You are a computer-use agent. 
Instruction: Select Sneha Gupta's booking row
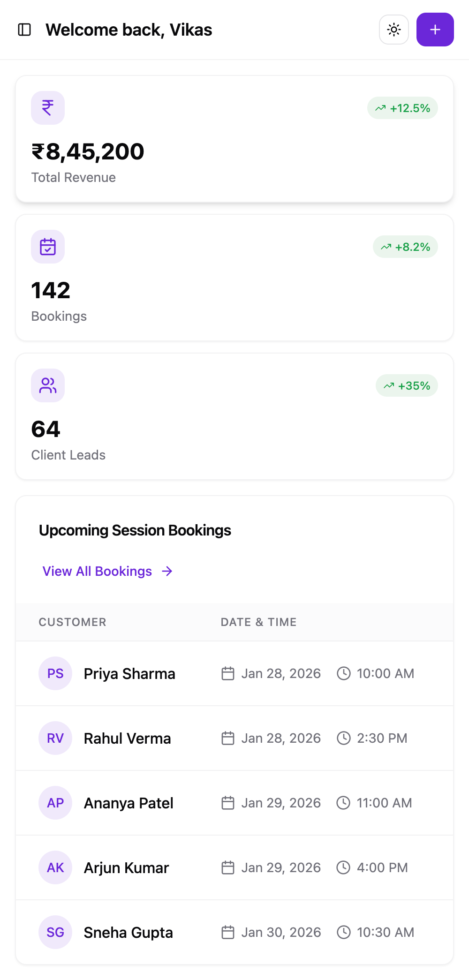234,932
